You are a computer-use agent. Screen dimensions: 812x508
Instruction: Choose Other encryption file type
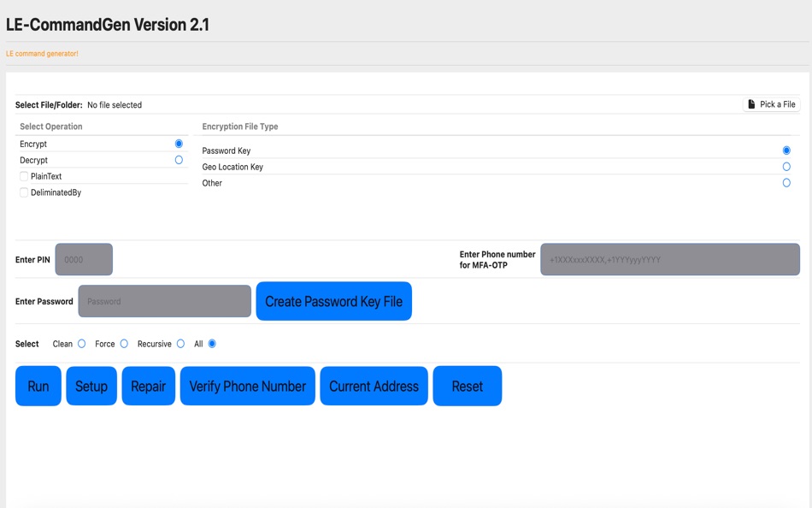click(786, 182)
